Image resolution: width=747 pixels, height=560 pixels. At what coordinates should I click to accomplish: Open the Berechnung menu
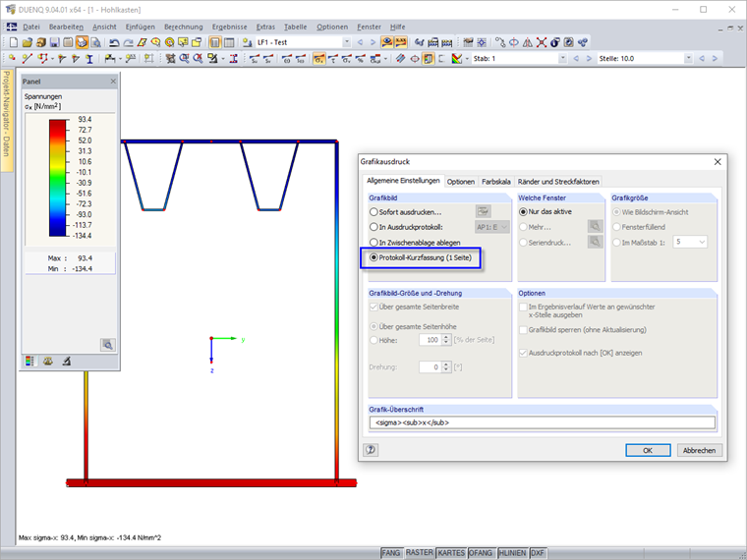pyautogui.click(x=184, y=27)
